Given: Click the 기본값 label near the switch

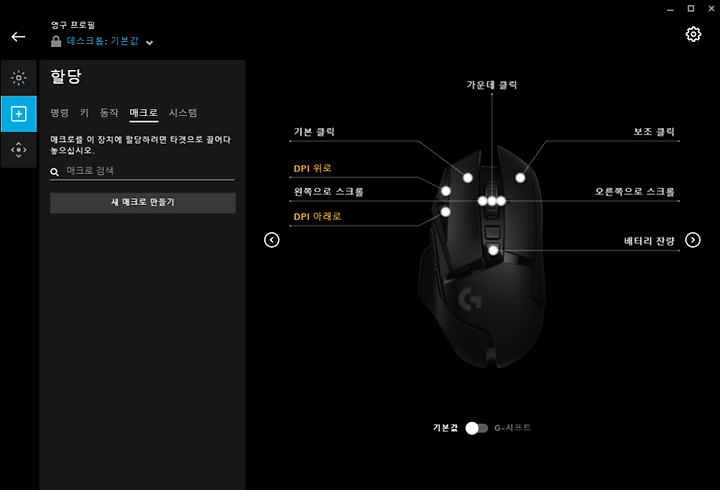Looking at the screenshot, I should 445,428.
